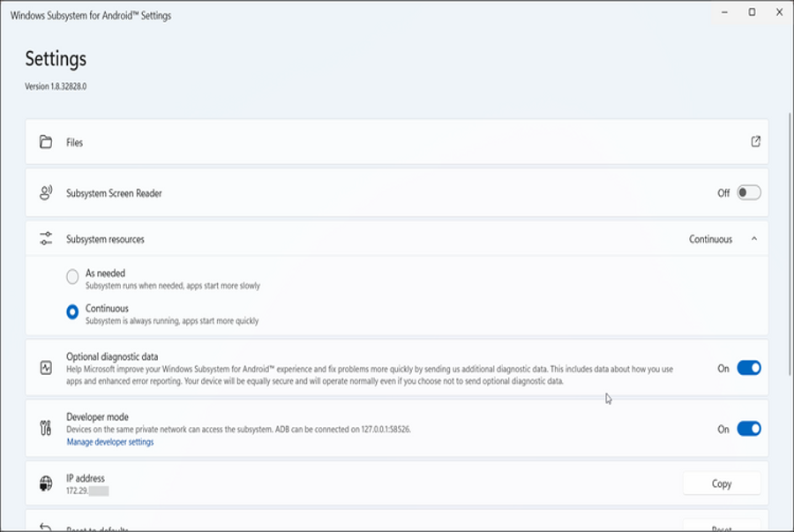
Task: Click the Files folder icon
Action: pos(46,142)
